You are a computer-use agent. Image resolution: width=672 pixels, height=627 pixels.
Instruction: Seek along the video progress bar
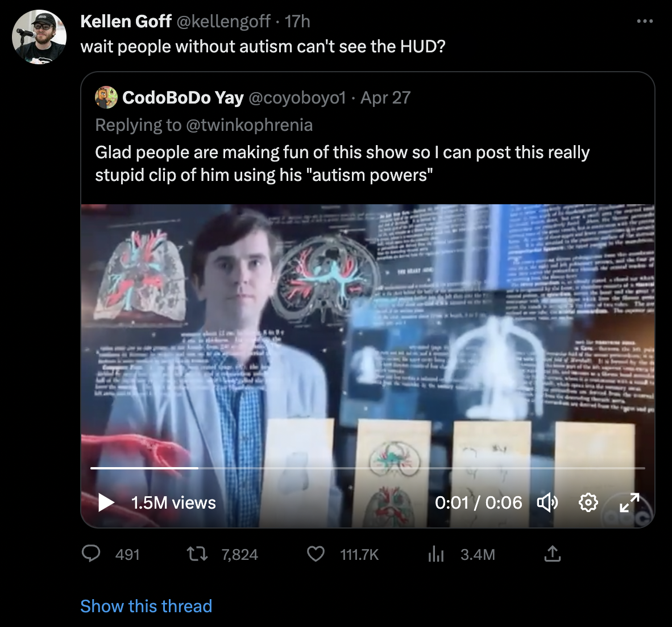coord(367,468)
